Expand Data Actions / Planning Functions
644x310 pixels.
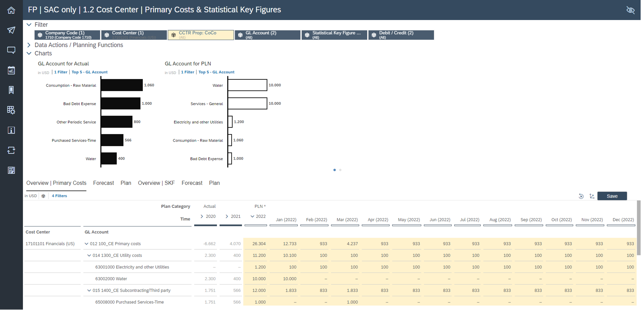point(29,45)
